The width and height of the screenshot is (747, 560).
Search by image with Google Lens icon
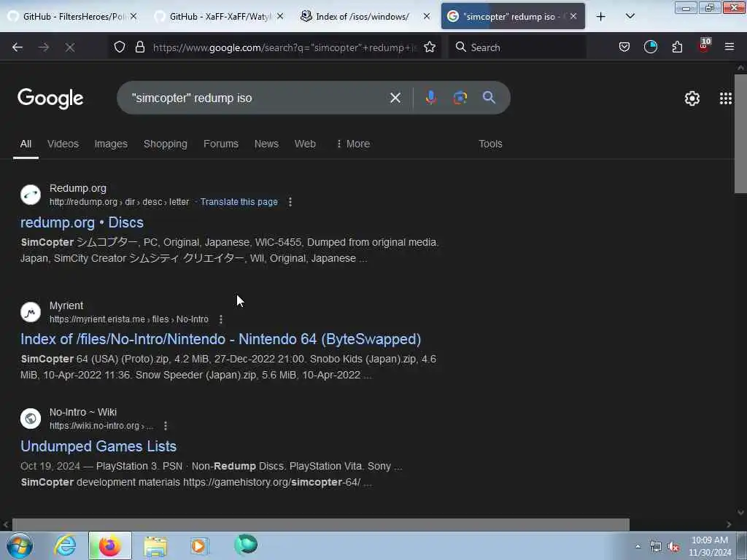[460, 98]
